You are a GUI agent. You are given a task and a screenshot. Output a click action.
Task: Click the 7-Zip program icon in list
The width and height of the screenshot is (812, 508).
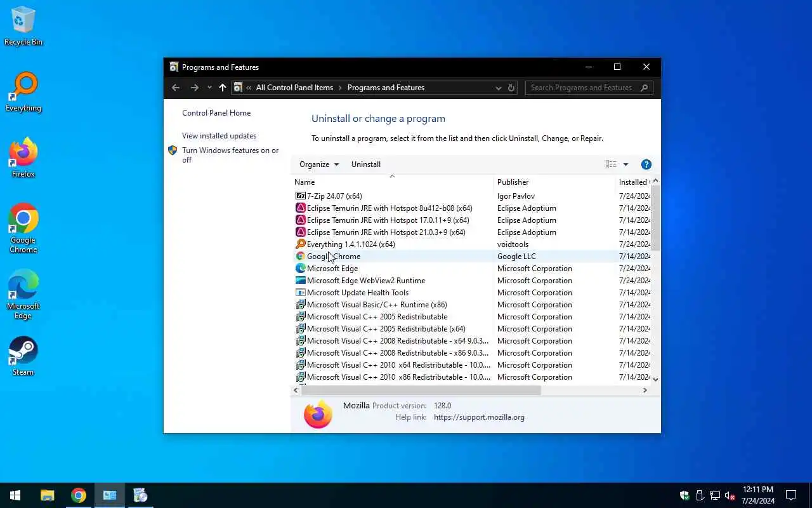tap(301, 196)
